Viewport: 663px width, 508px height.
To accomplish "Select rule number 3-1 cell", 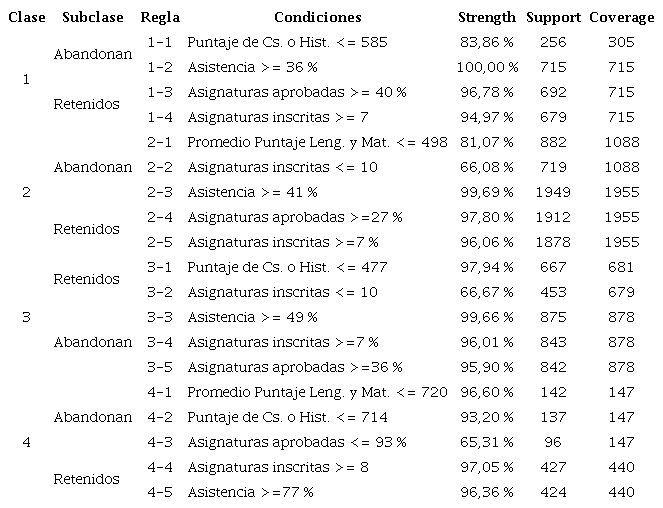I will 160,267.
